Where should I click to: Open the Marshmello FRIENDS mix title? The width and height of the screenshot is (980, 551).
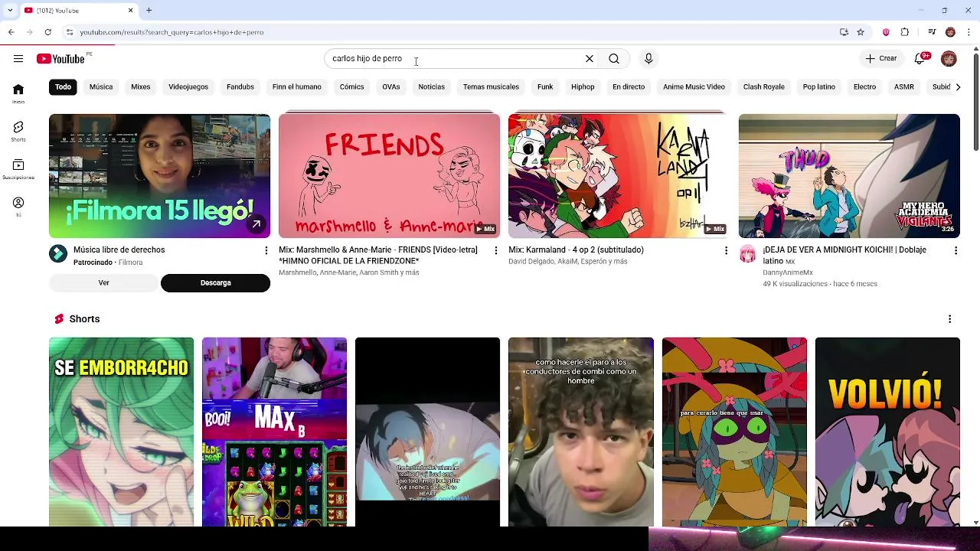pos(378,256)
